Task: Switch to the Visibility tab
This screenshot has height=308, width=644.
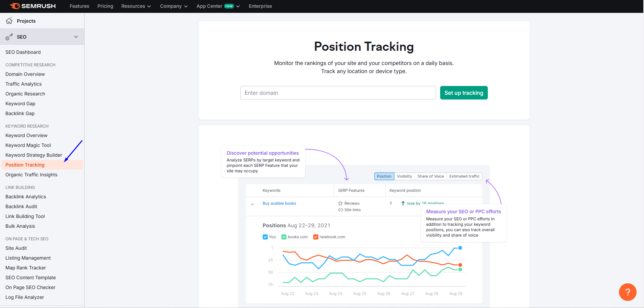Action: coord(404,176)
